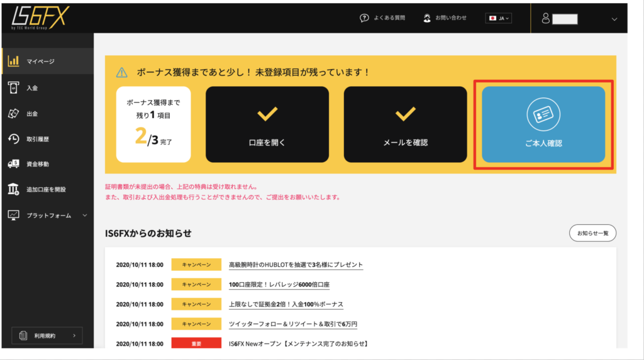Screen dimensions: 644x360
Task: Click the deposit (入金) sidebar icon
Action: click(x=14, y=87)
